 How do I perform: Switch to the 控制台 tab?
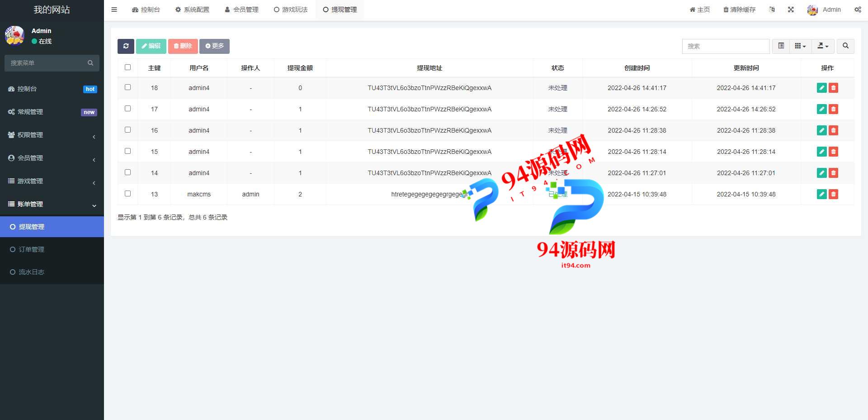point(146,10)
